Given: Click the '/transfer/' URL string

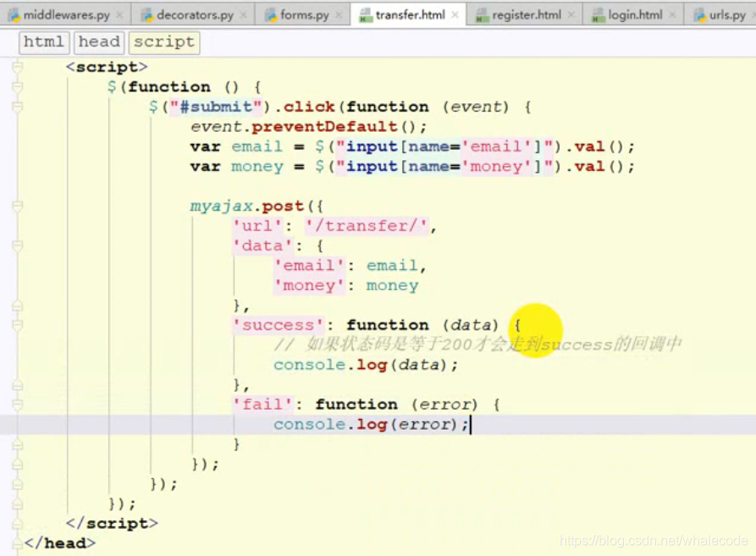Looking at the screenshot, I should point(367,226).
